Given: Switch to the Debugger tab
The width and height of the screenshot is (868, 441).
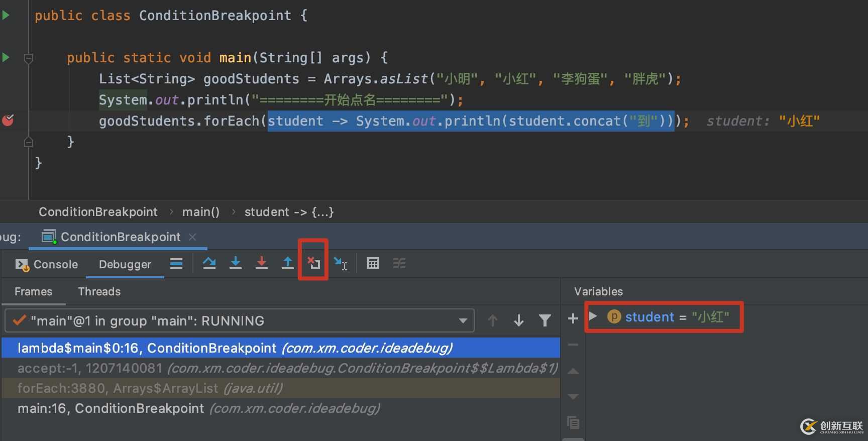Looking at the screenshot, I should tap(125, 264).
